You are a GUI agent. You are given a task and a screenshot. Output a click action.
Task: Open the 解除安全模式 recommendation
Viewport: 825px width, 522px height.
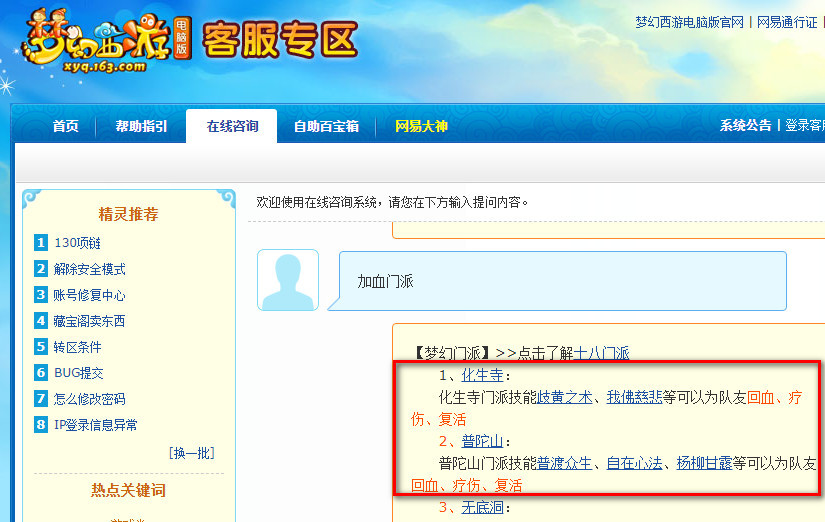(x=89, y=269)
